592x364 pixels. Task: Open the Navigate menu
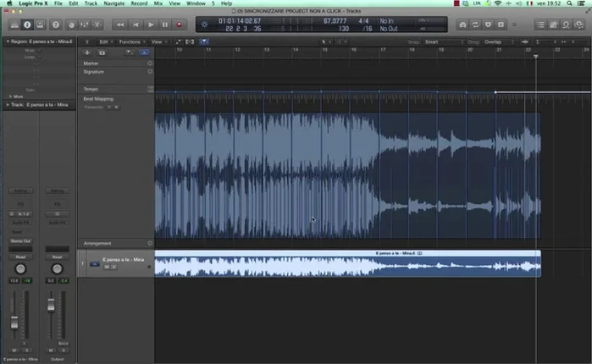(x=113, y=3)
